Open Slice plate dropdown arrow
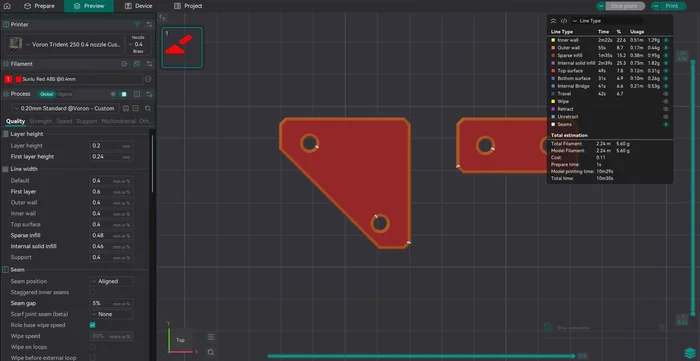 coord(601,6)
